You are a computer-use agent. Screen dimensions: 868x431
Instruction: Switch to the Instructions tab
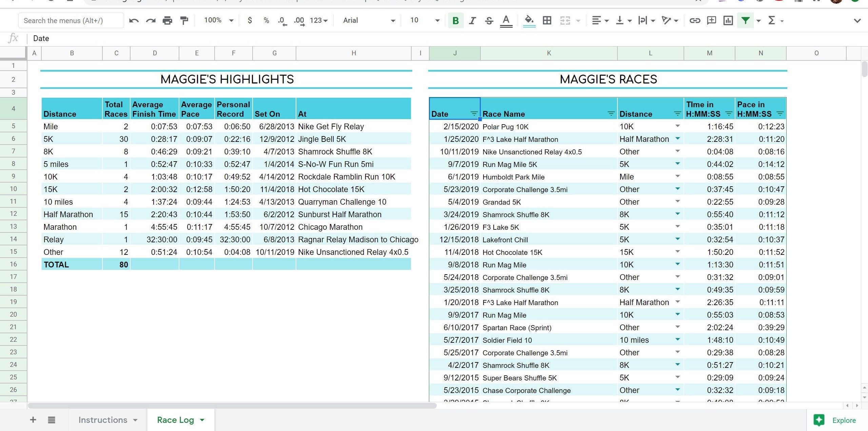pyautogui.click(x=103, y=420)
